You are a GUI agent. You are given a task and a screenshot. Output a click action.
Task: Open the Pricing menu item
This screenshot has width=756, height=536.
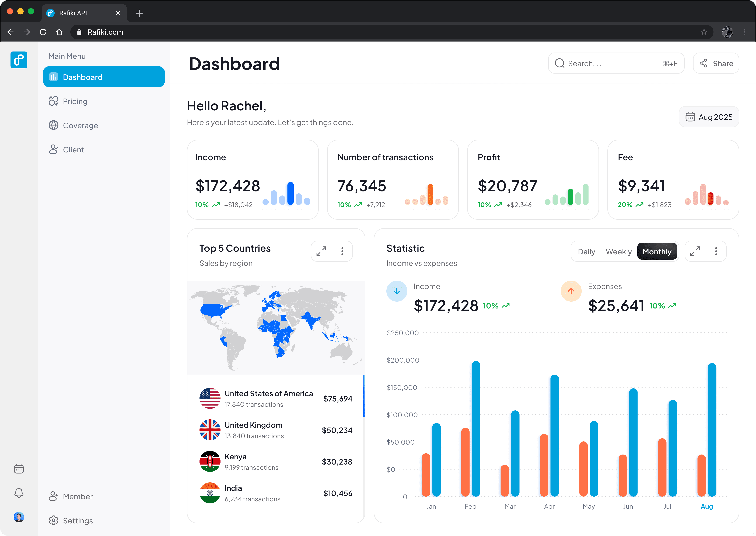point(104,101)
